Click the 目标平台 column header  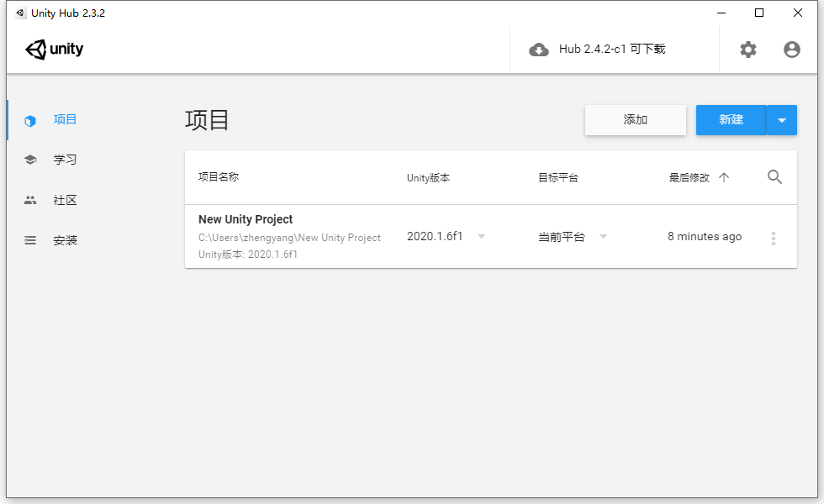point(558,178)
